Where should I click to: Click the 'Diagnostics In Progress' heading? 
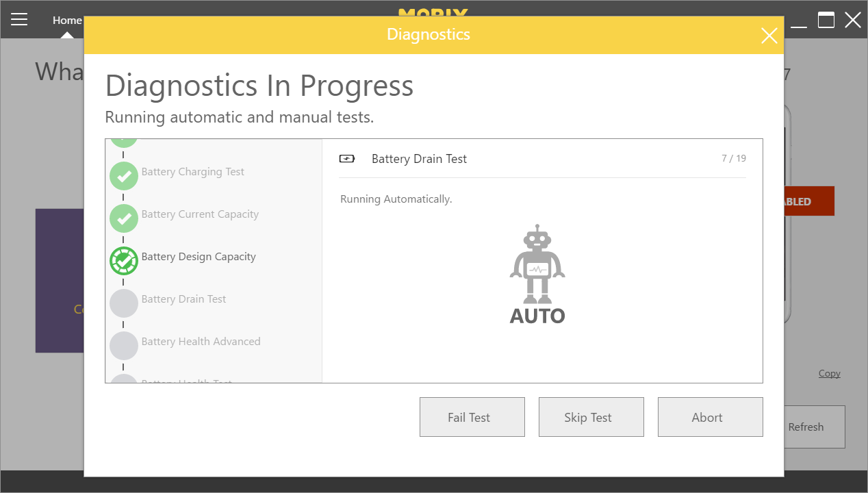pos(259,86)
